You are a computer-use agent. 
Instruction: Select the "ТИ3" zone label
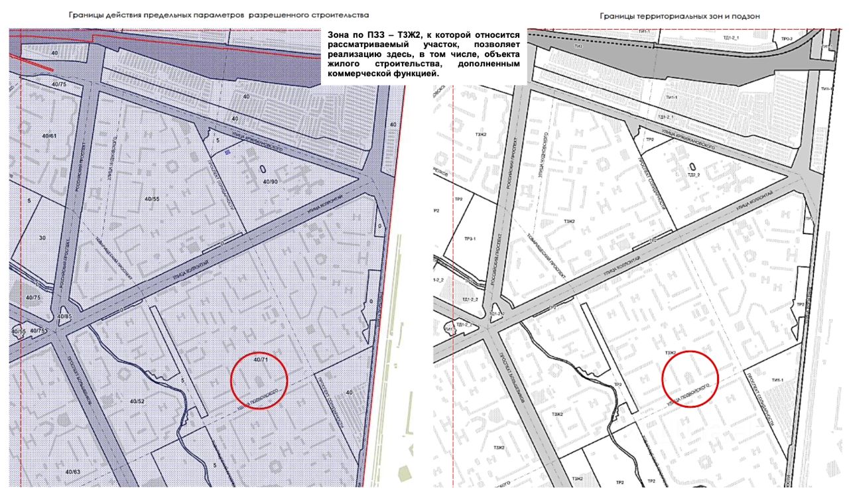[x=579, y=46]
